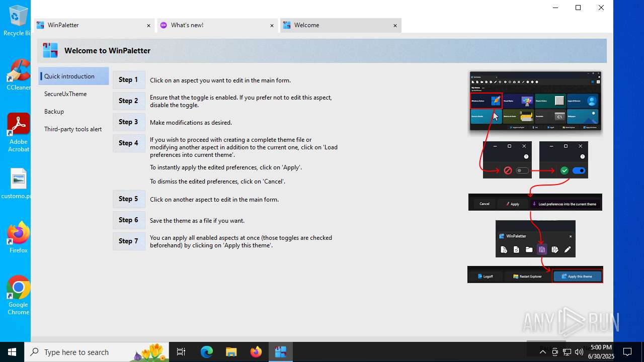Viewport: 644px width, 362px height.
Task: Click the Step 6 label
Action: click(x=129, y=220)
